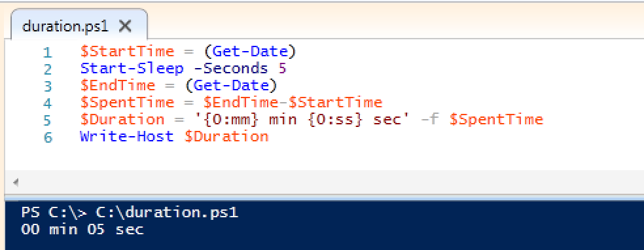Click the Start-Sleep command in line 2
Screen dimensions: 644x250
tap(132, 68)
